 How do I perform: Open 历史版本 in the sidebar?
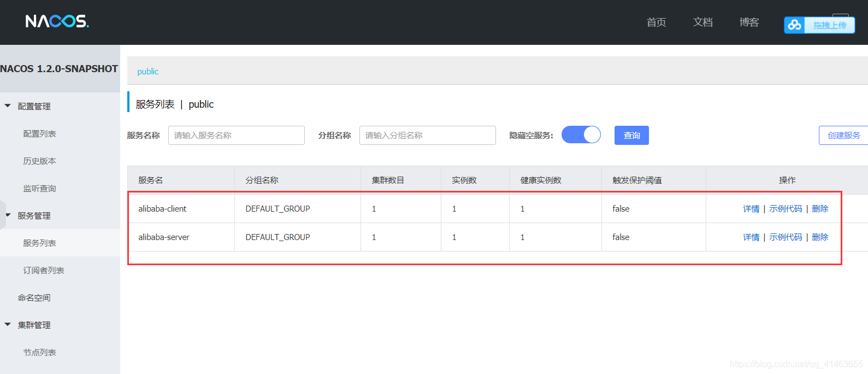point(39,161)
